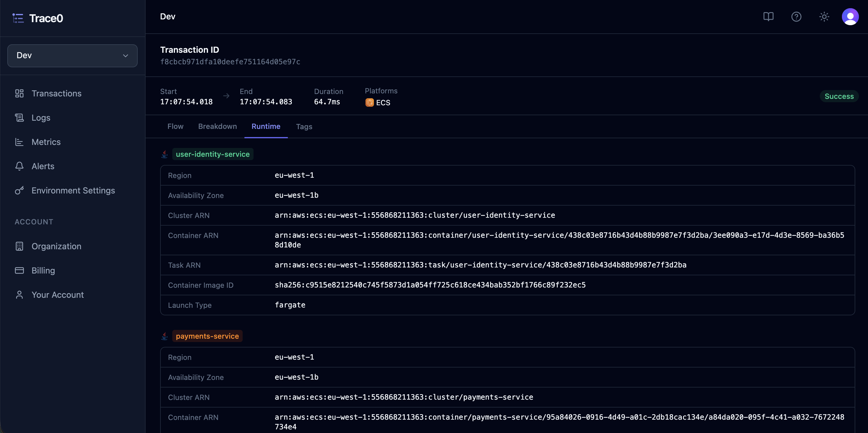Open the documentation book icon

[x=768, y=16]
